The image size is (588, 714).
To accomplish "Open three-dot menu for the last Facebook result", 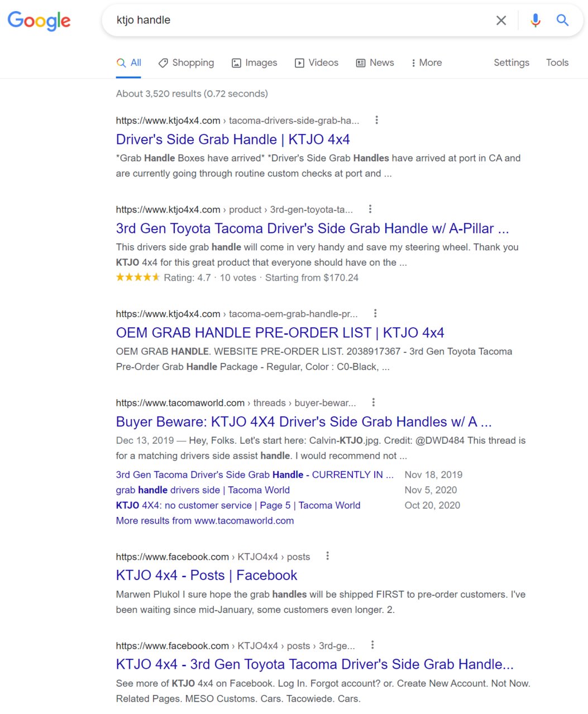I will (x=372, y=645).
